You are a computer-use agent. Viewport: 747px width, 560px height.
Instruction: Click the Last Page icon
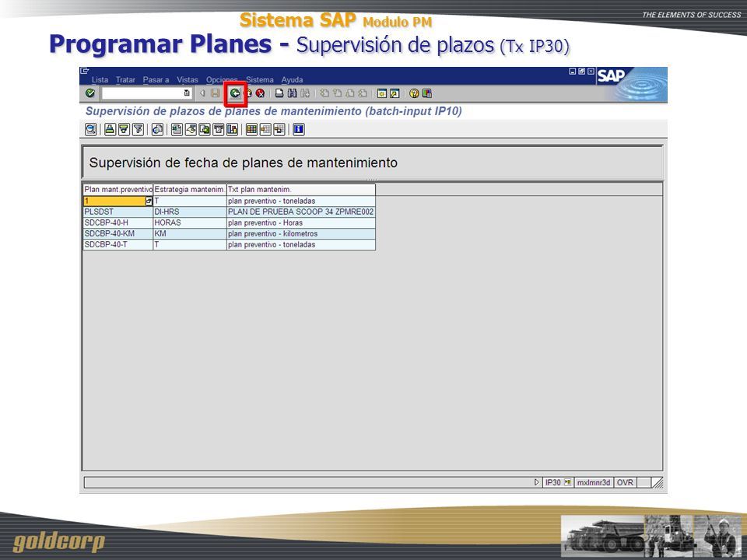(363, 93)
